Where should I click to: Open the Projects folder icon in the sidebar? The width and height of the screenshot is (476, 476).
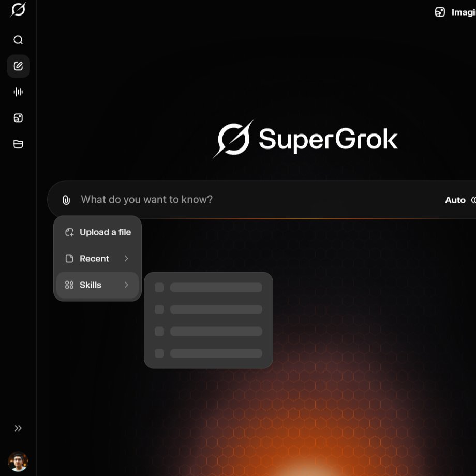(18, 144)
